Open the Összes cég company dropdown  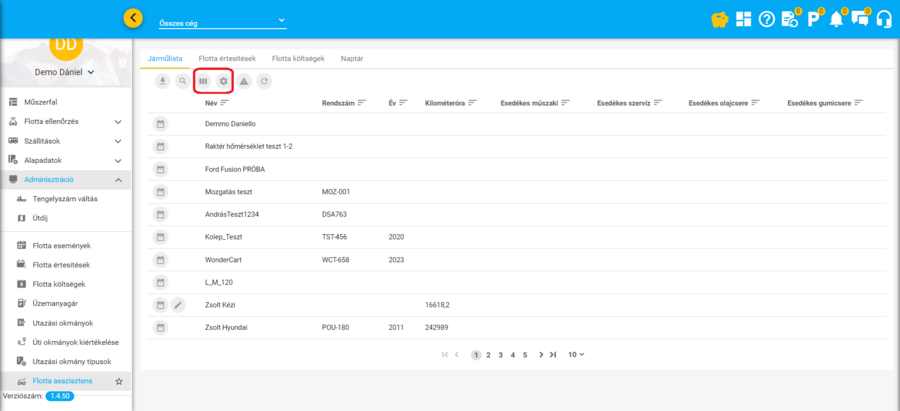point(222,21)
